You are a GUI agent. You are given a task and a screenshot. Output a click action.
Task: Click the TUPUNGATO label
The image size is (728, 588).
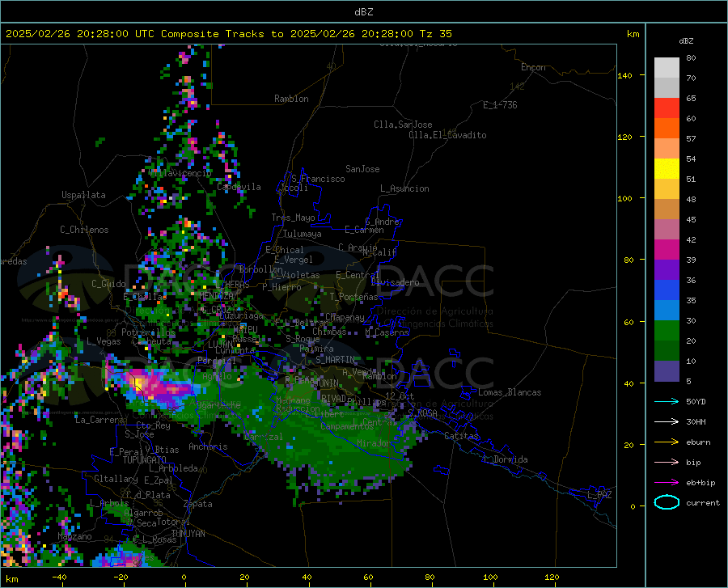point(145,460)
